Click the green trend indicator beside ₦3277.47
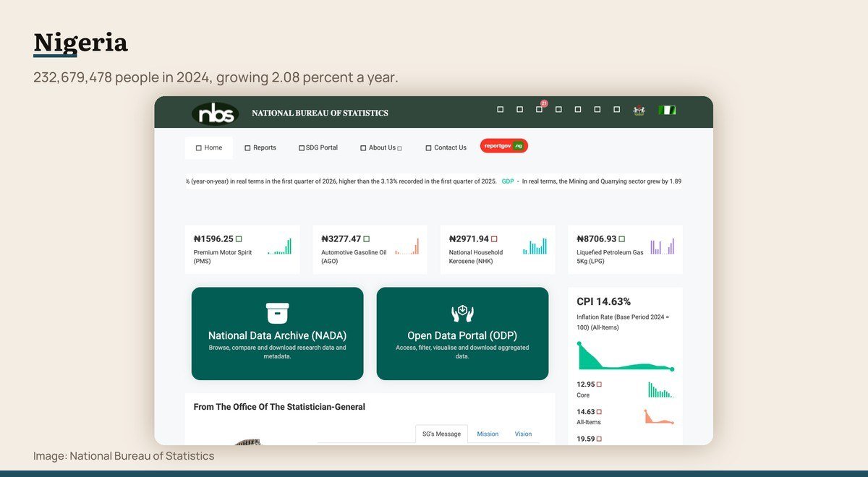 (367, 239)
